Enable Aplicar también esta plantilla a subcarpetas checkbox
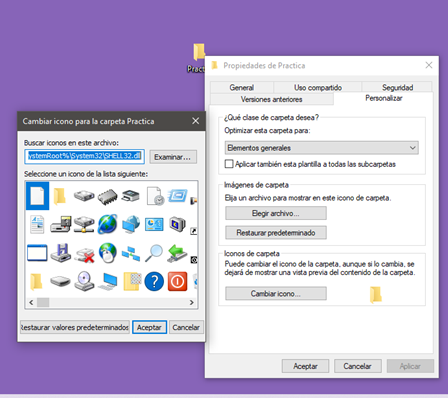 (229, 164)
